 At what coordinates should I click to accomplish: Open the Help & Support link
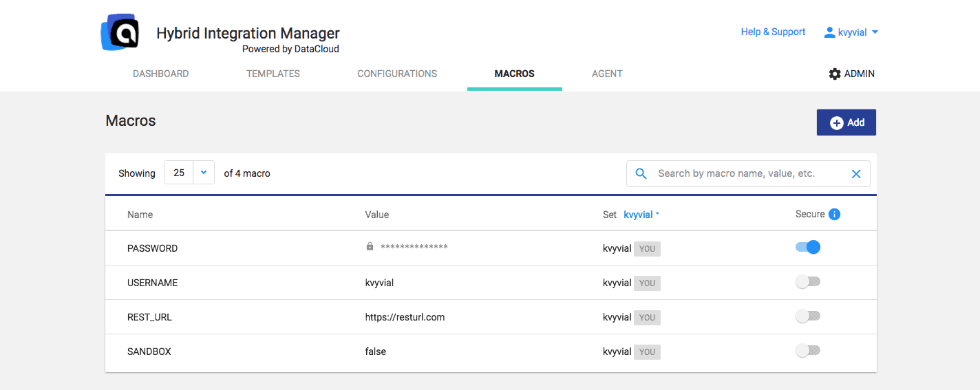point(773,32)
